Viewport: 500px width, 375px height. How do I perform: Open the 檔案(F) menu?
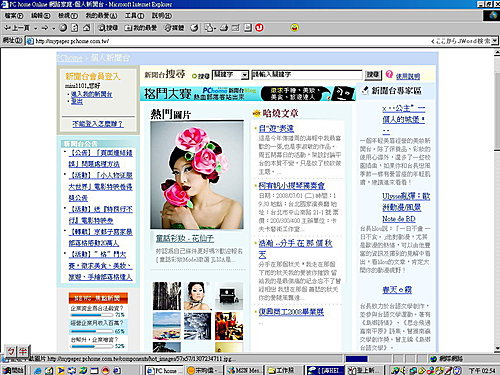point(14,16)
